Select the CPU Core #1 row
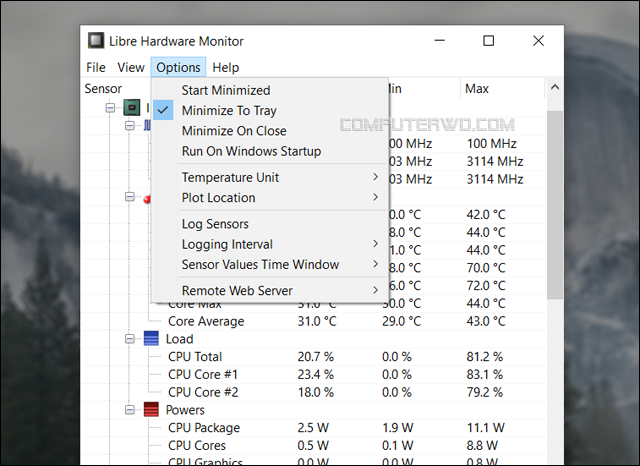The height and width of the screenshot is (466, 640). [x=314, y=375]
